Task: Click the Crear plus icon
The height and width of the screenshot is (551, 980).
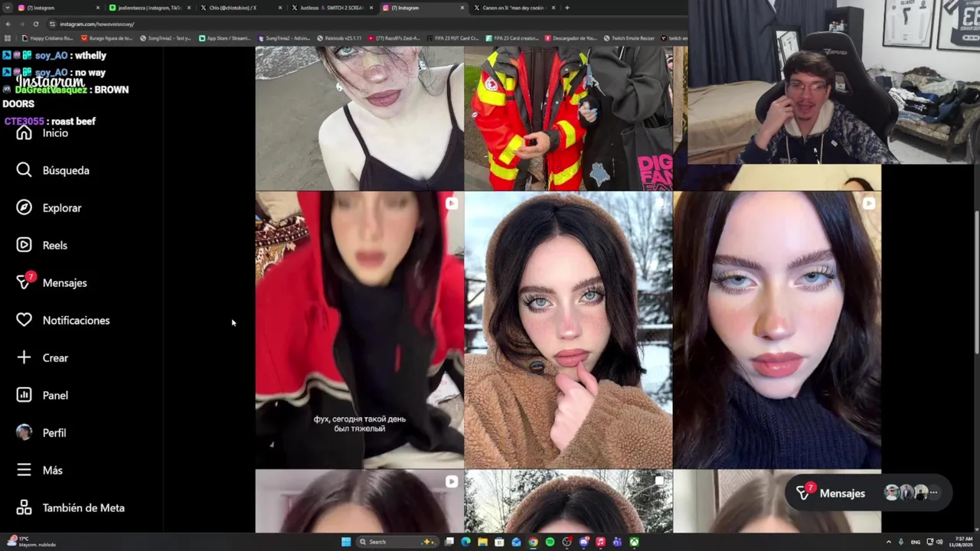Action: tap(24, 357)
